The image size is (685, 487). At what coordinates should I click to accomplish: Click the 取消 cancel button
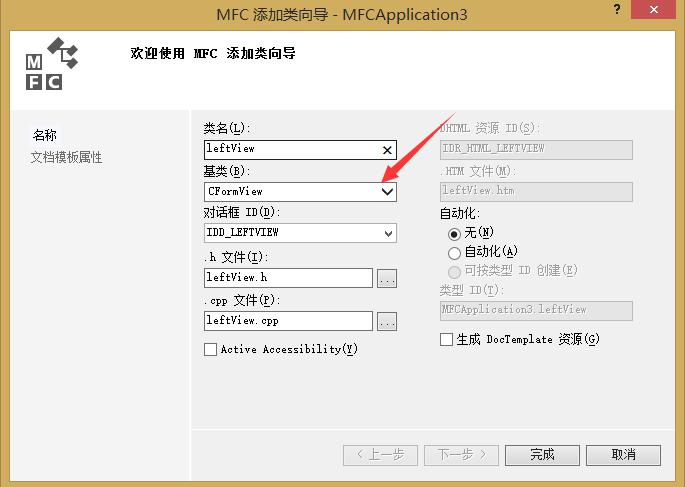point(623,455)
